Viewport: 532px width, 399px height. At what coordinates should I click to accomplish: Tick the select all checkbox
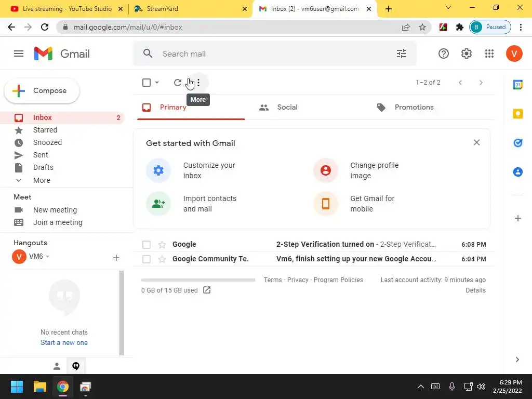point(147,83)
